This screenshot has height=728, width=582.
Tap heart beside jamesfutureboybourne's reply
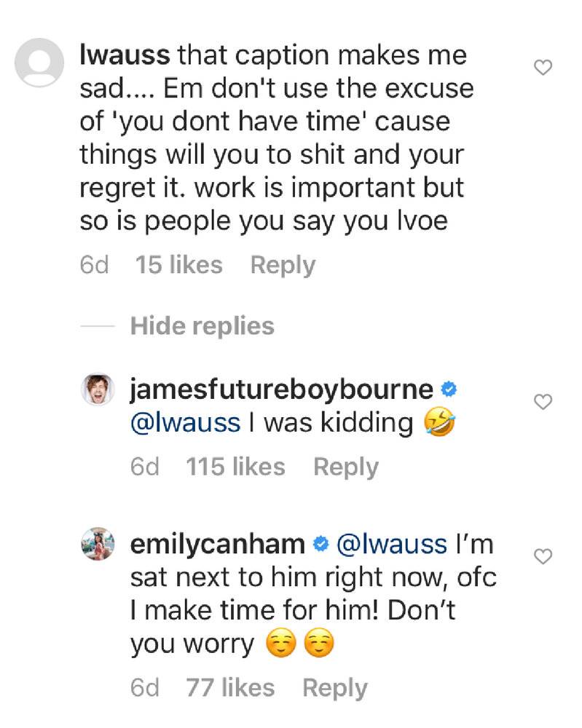(543, 402)
